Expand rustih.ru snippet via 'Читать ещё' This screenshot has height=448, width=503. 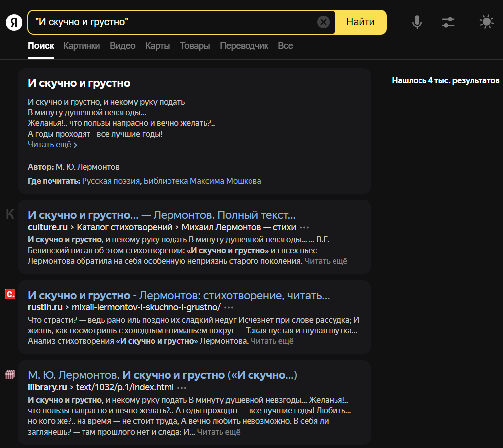tap(272, 341)
